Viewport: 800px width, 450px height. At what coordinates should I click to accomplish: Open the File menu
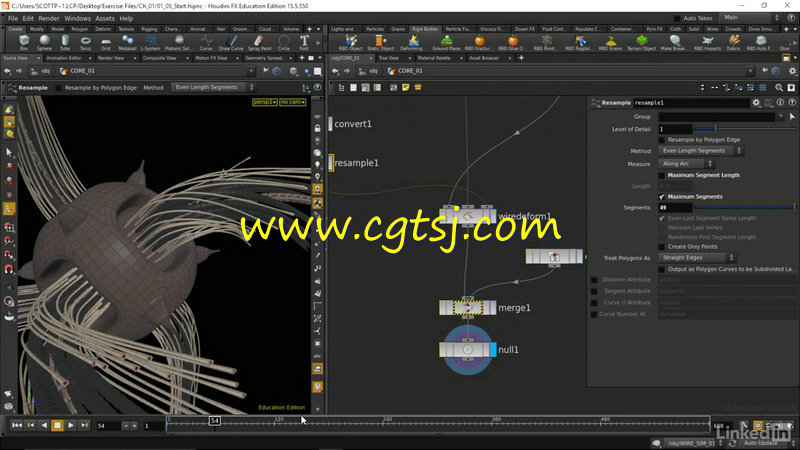(x=13, y=18)
